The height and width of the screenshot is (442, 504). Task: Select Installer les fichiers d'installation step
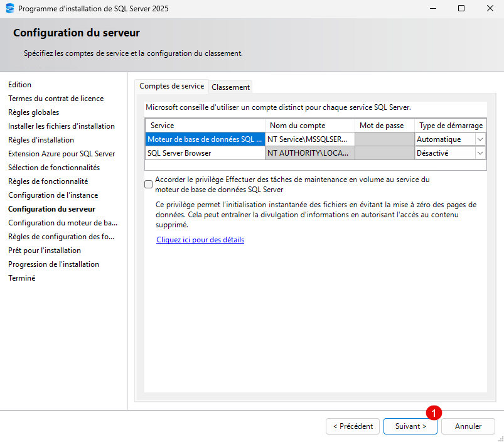coord(62,126)
